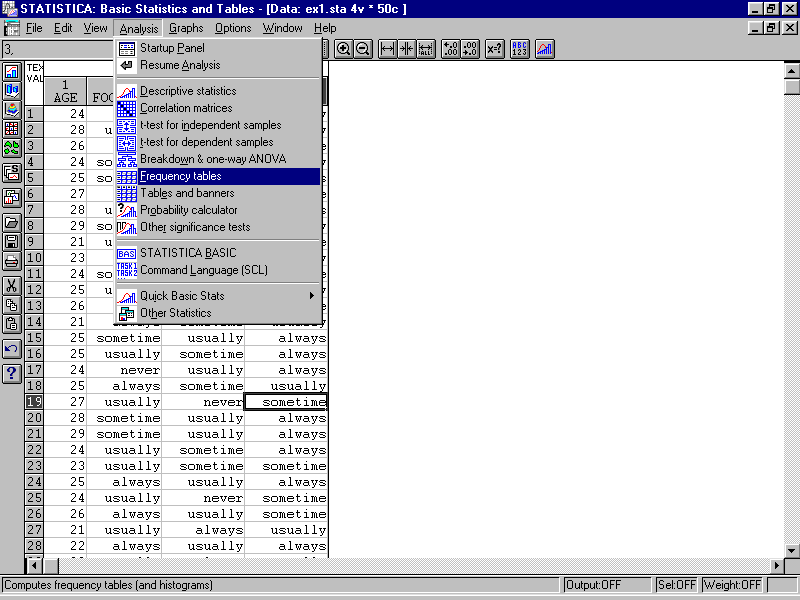The height and width of the screenshot is (600, 800).
Task: Click the question mark help icon
Action: 11,373
